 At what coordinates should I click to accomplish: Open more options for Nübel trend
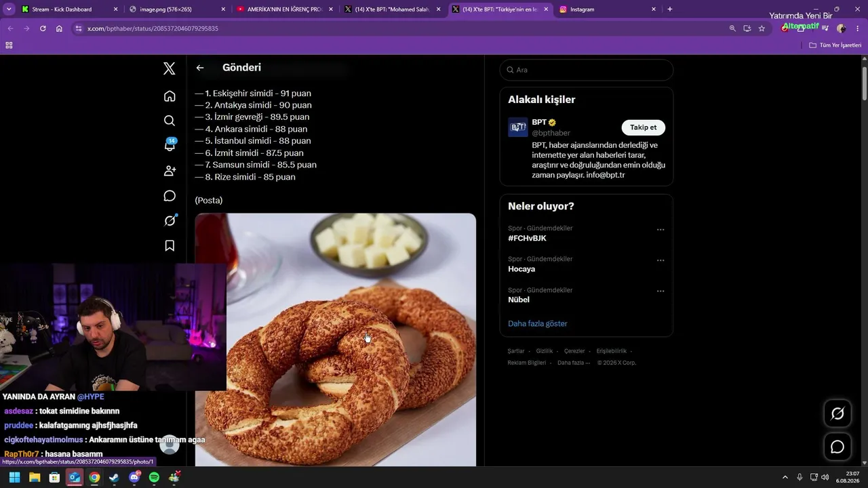pos(660,291)
